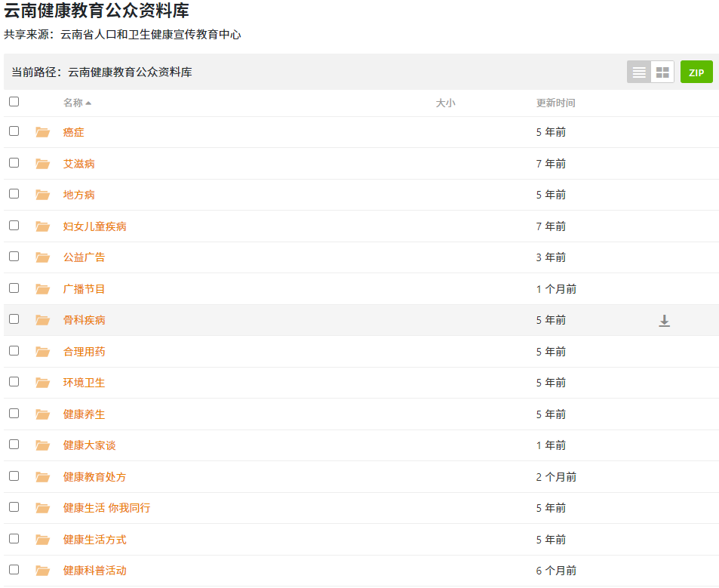Click the folder icon beside 广播节目
The width and height of the screenshot is (719, 588).
pos(42,289)
